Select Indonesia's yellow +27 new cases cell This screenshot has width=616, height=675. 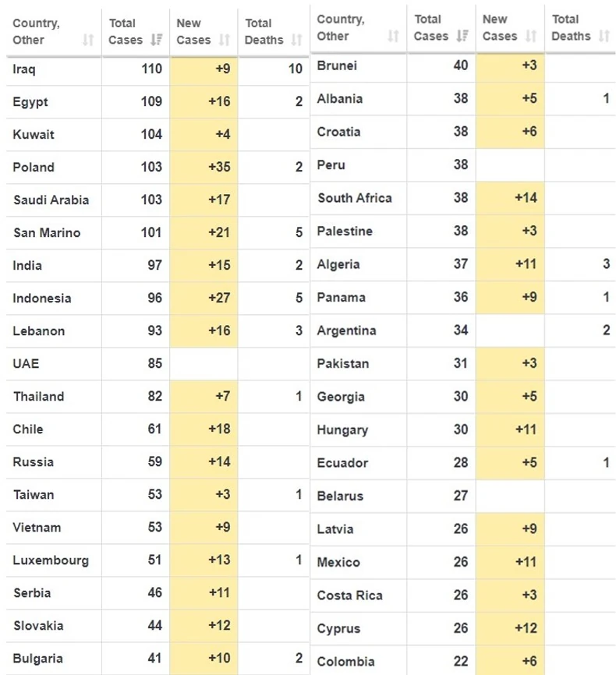pyautogui.click(x=204, y=298)
